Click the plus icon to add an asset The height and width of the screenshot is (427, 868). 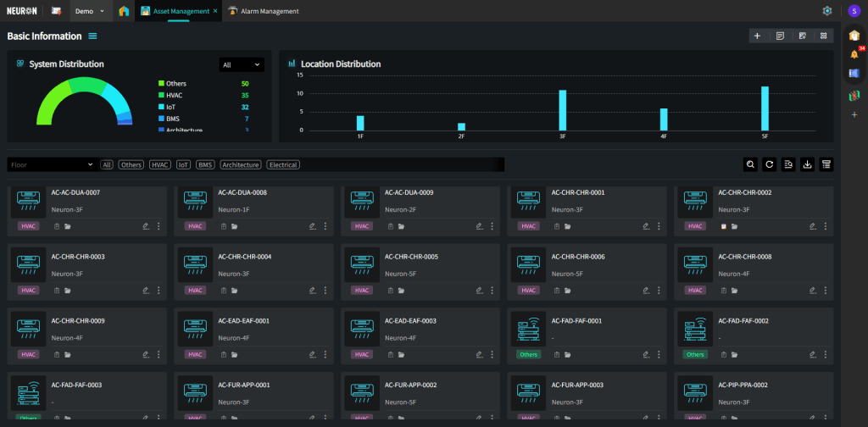(x=757, y=36)
